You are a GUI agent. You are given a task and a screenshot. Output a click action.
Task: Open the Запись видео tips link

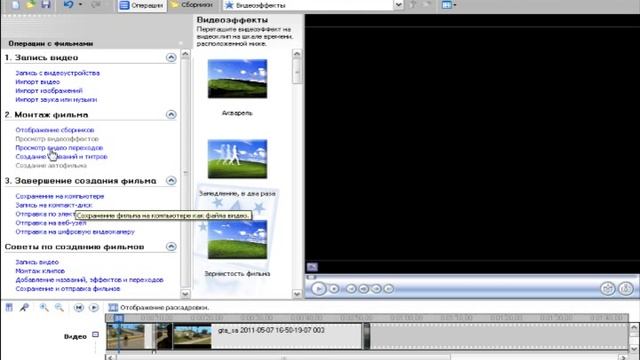(x=37, y=262)
